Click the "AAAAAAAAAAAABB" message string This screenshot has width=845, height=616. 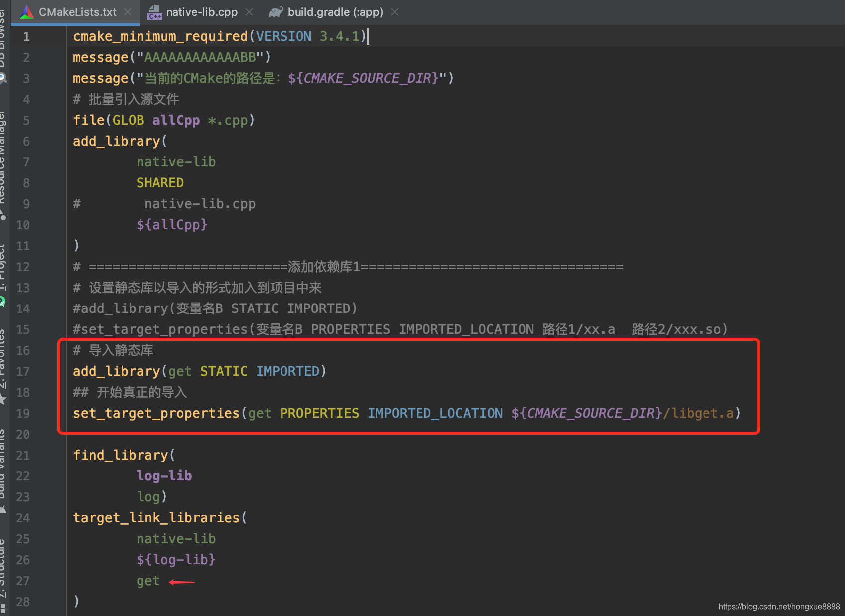200,57
